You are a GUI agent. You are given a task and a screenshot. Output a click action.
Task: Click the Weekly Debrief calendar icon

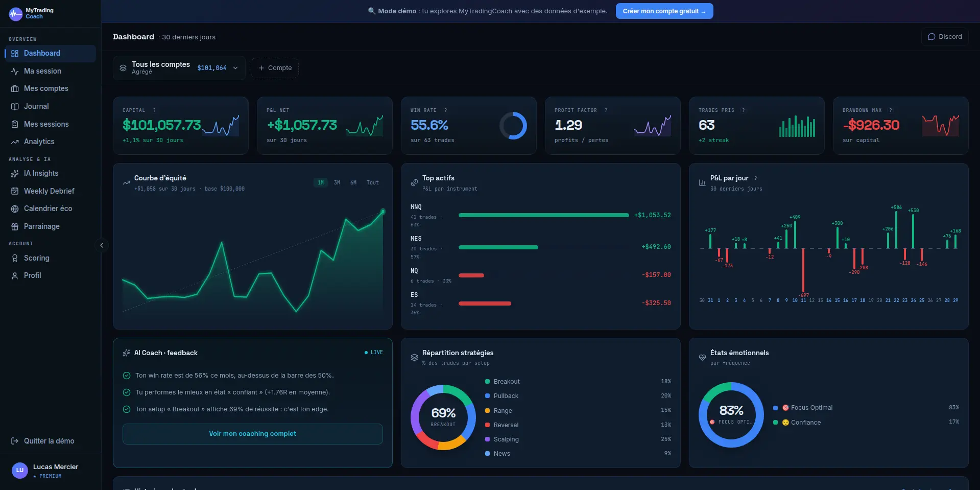(15, 191)
